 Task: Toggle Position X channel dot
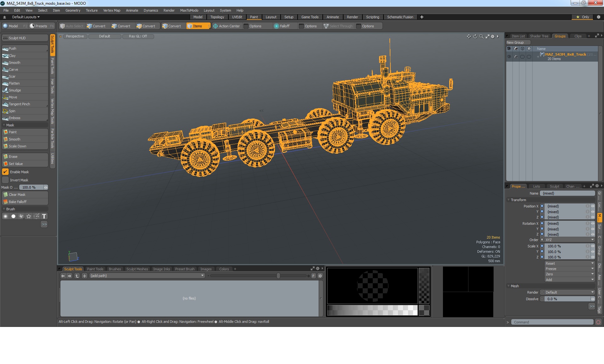(542, 206)
